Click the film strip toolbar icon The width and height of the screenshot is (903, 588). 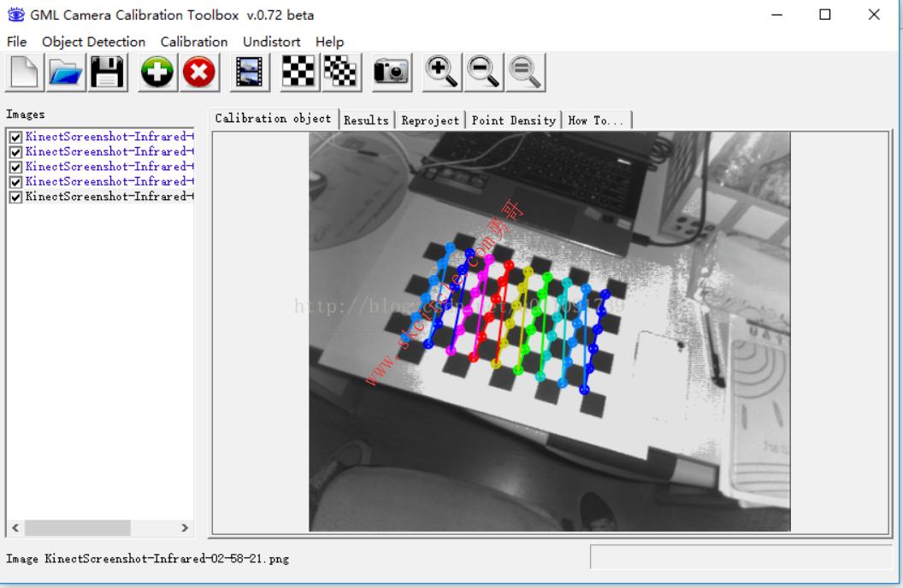tap(250, 73)
